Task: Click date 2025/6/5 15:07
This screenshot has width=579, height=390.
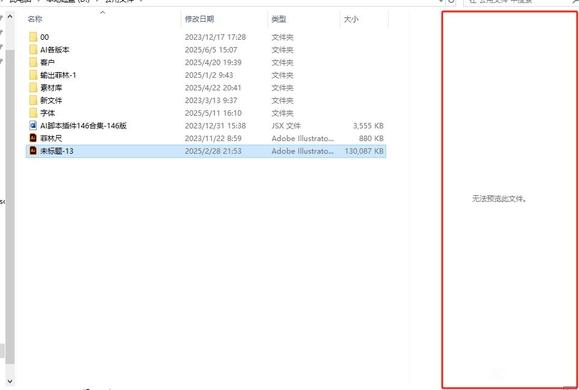Action: pos(211,49)
